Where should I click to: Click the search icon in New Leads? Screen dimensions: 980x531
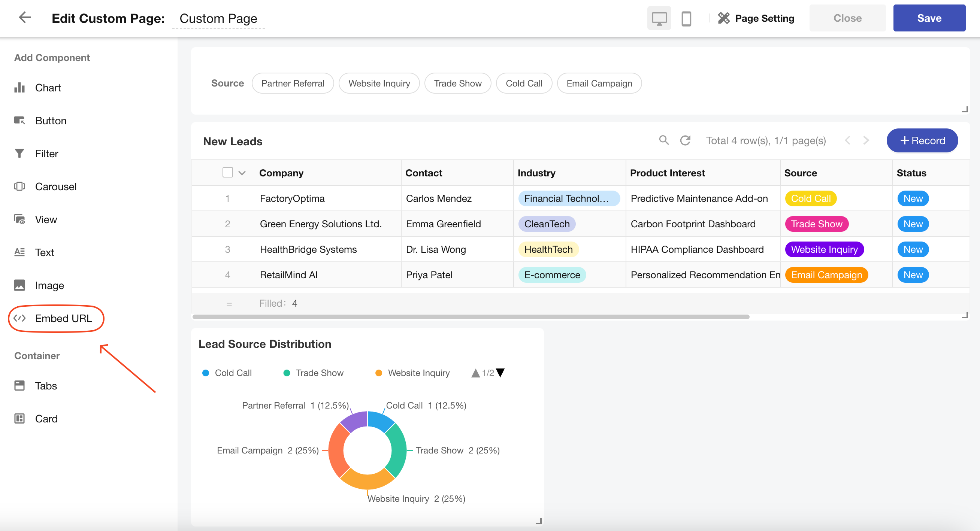tap(663, 140)
